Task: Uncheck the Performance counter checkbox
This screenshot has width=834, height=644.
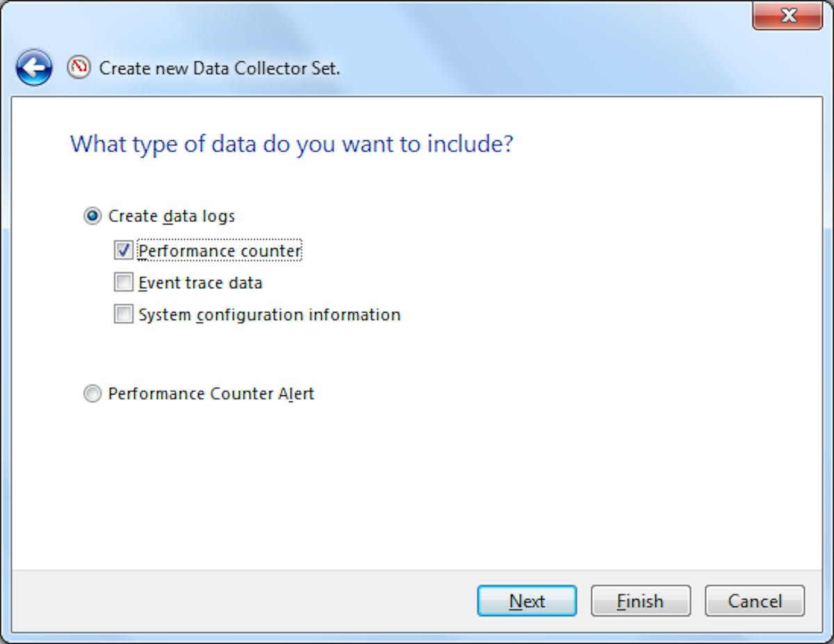Action: (x=124, y=250)
